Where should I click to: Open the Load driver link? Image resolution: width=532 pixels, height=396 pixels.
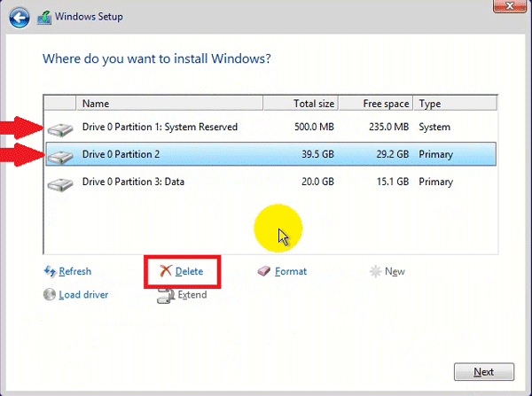tap(83, 295)
